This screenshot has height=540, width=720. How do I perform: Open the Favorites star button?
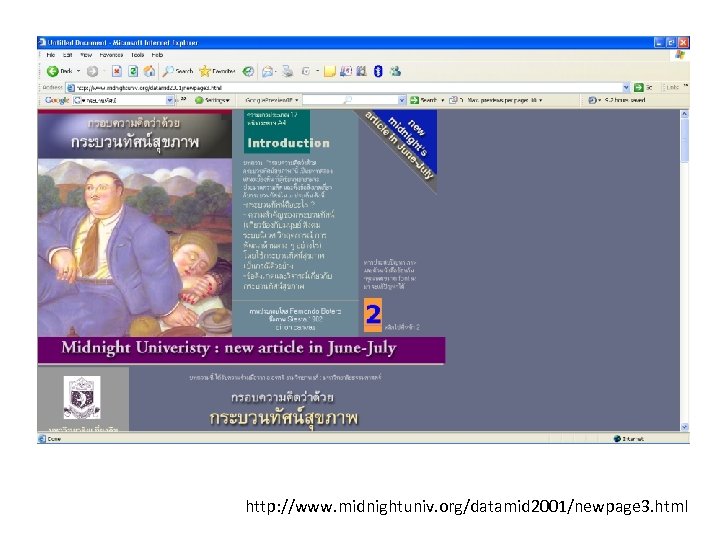pos(217,71)
